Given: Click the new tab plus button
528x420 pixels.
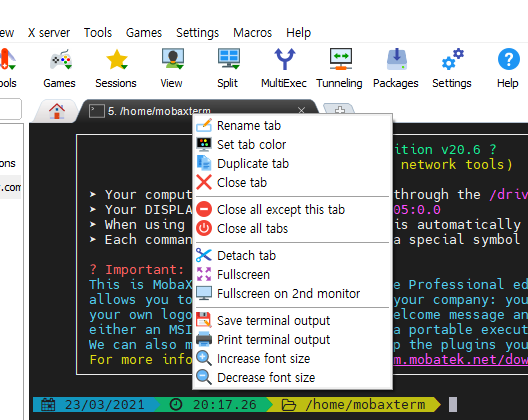Looking at the screenshot, I should click(339, 109).
